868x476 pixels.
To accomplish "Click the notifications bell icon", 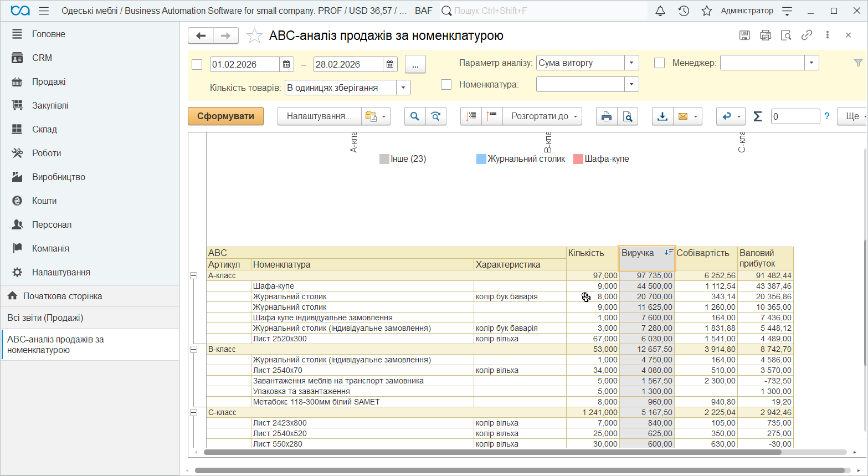I will 660,11.
